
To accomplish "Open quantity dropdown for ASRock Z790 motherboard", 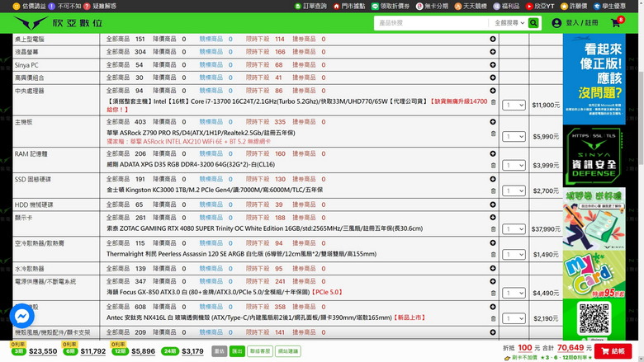I will tap(514, 137).
